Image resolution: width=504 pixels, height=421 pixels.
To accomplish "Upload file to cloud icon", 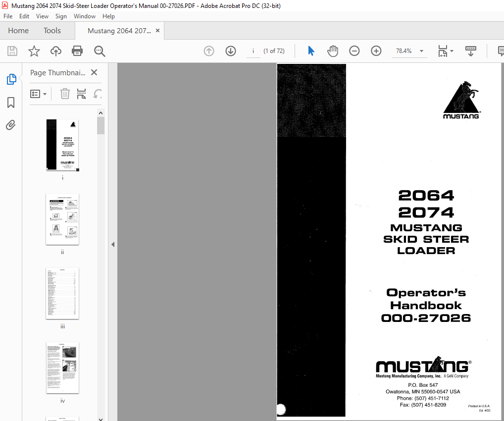I will click(56, 51).
